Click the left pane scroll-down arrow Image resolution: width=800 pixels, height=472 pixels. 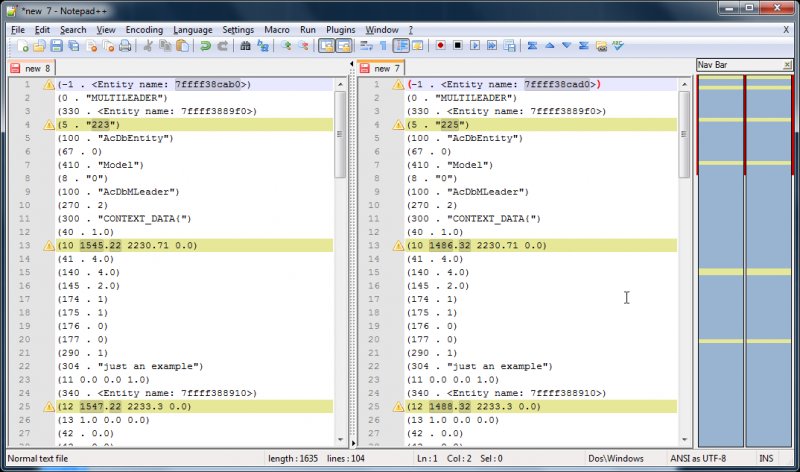[340, 439]
